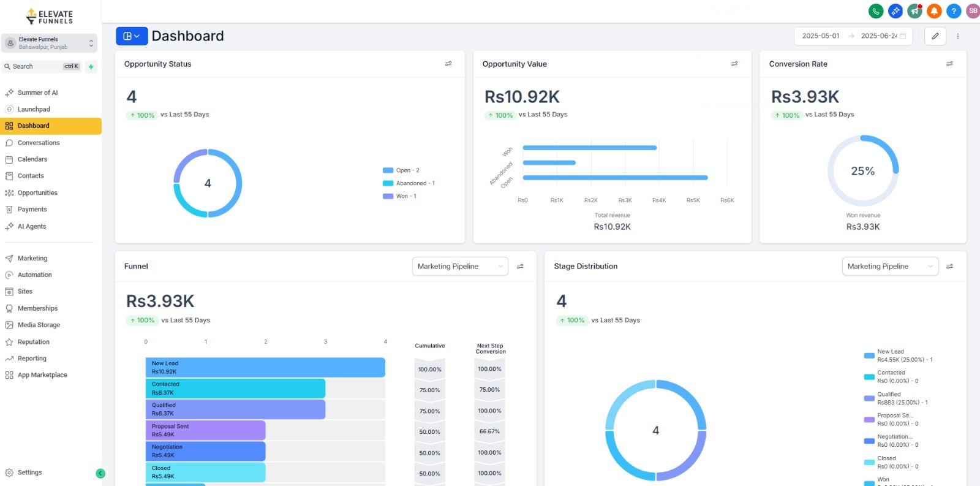Collapse sidebar using green arrow button
The width and height of the screenshot is (980, 486).
(100, 473)
